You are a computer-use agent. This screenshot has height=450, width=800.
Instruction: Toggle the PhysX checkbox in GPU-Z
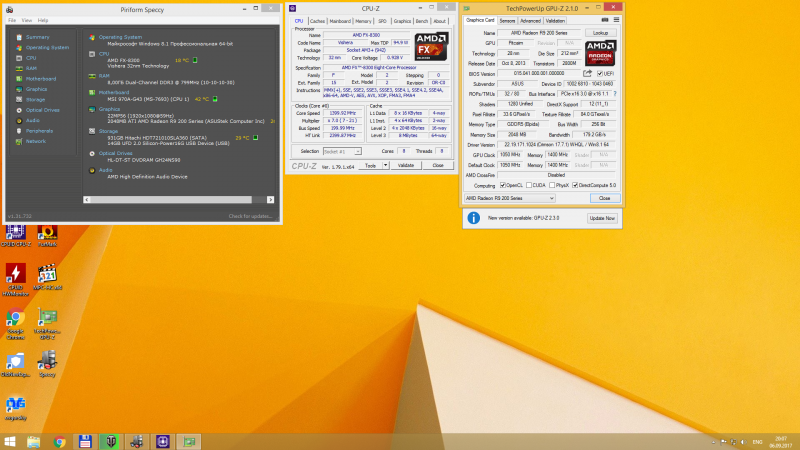pyautogui.click(x=552, y=185)
